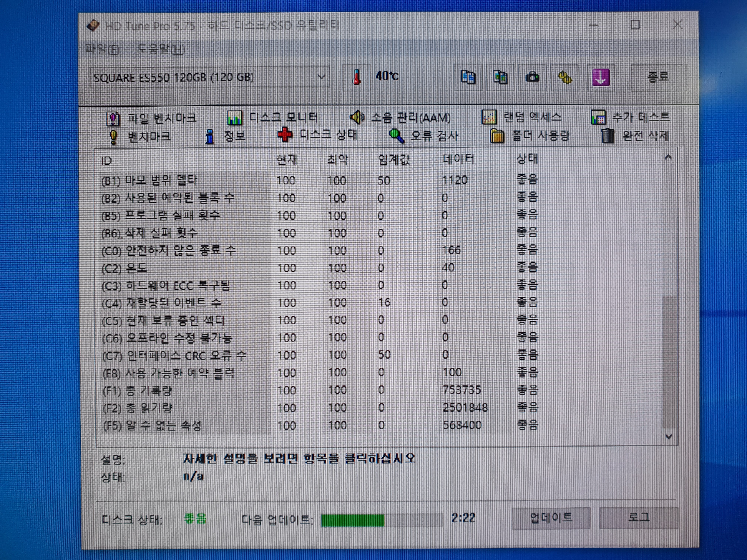Switch to the 폴더 사용량 tab
The height and width of the screenshot is (560, 747).
point(530,136)
